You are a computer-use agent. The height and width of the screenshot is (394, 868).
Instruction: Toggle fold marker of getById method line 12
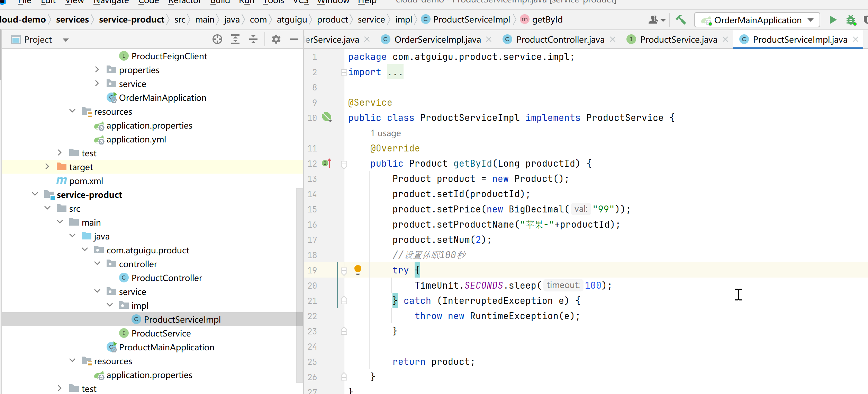click(344, 164)
